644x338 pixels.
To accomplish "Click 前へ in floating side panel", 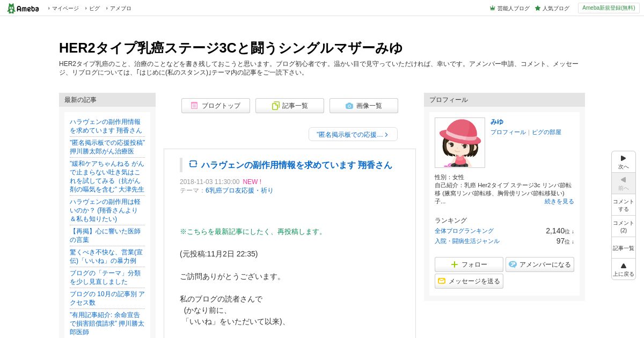I will (624, 183).
